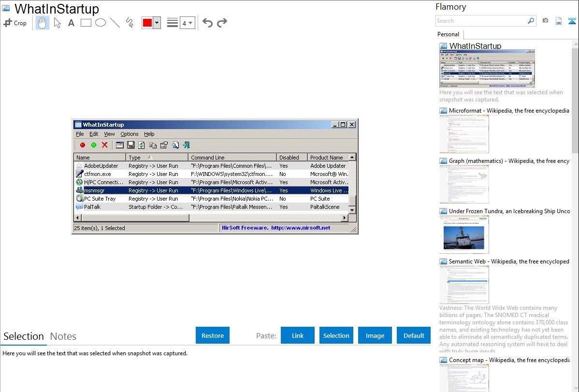Activate the hand pan tool
The width and height of the screenshot is (579, 392).
click(43, 23)
